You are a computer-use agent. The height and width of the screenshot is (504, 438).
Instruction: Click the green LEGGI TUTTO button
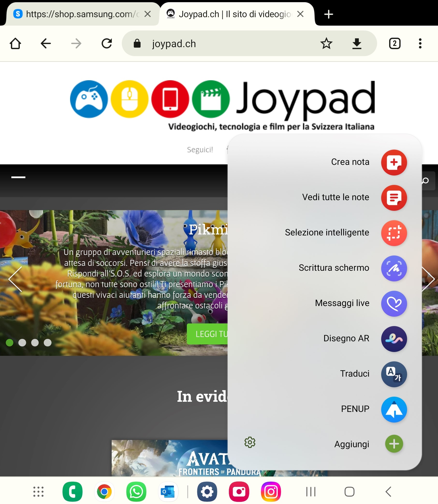click(207, 334)
